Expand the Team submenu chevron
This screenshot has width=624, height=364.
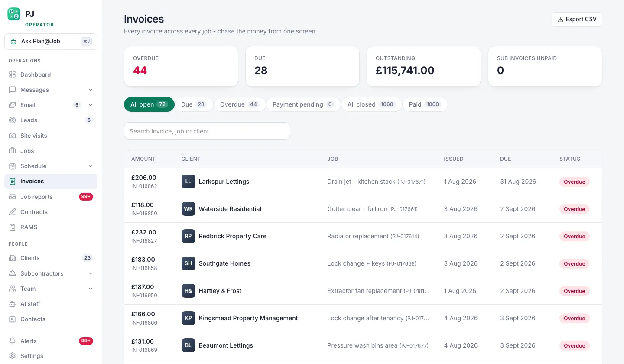pyautogui.click(x=91, y=289)
